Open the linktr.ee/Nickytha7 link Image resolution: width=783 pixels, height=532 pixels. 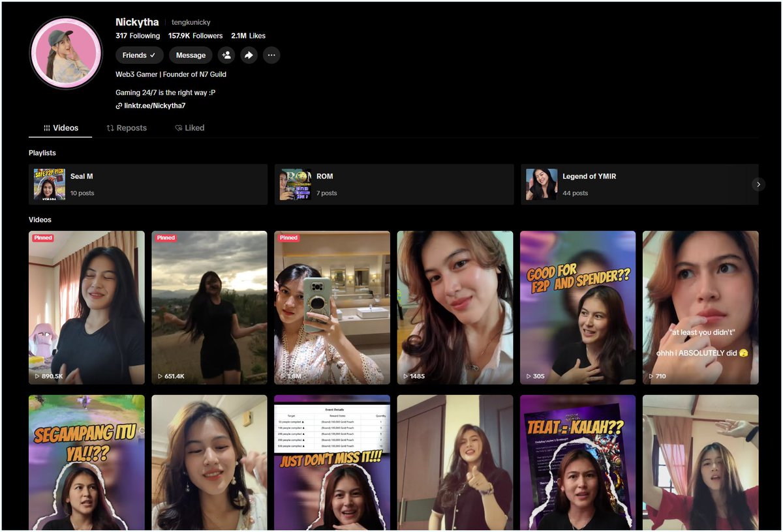[x=155, y=106]
